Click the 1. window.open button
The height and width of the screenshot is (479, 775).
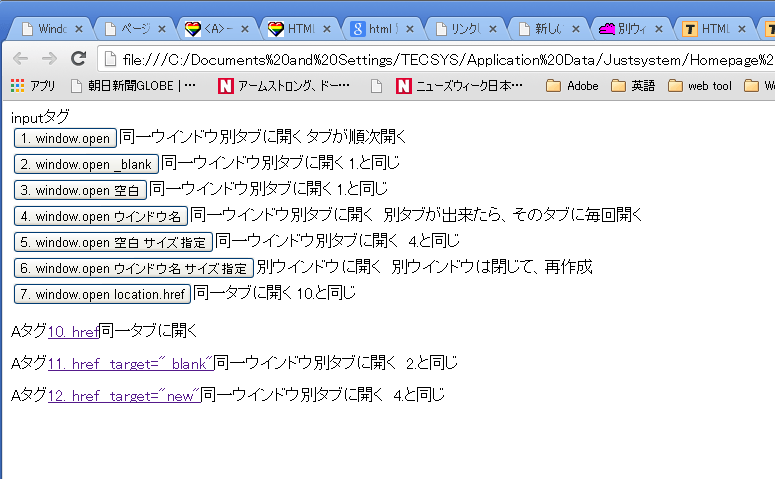click(65, 138)
